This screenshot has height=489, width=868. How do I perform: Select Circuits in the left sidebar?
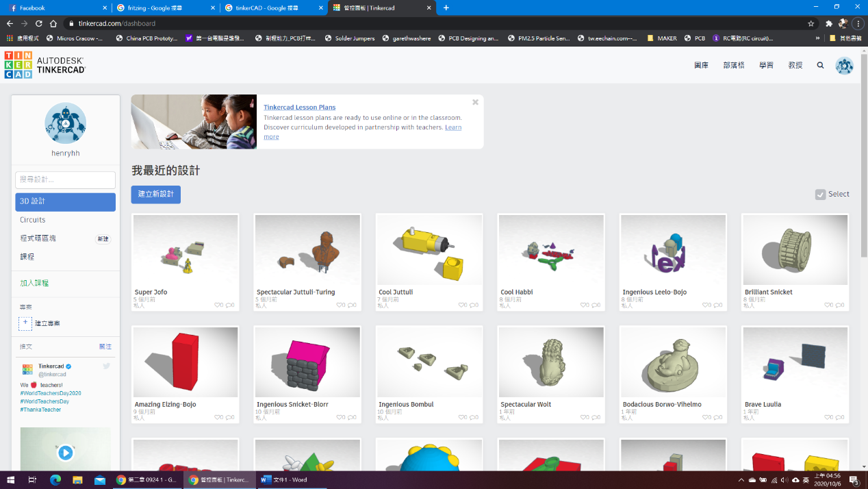point(33,220)
